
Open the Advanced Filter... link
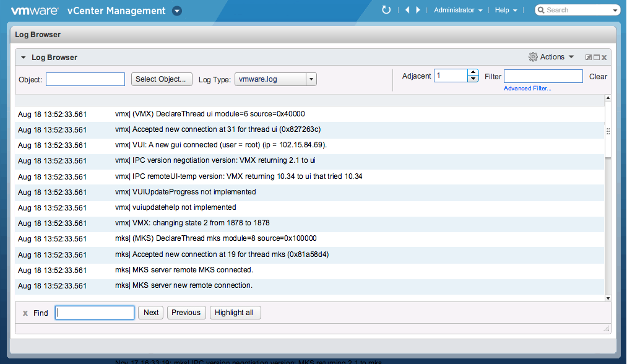coord(527,89)
